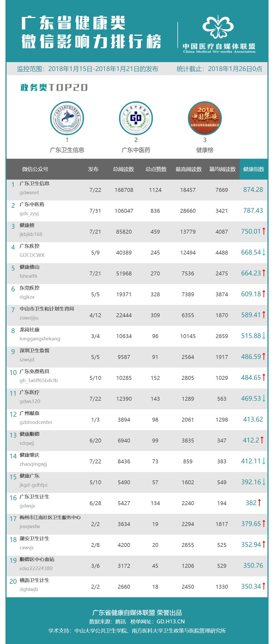The image size is (274, 644).
Task: Click the 最高阅读数 column header
Action: tap(188, 169)
